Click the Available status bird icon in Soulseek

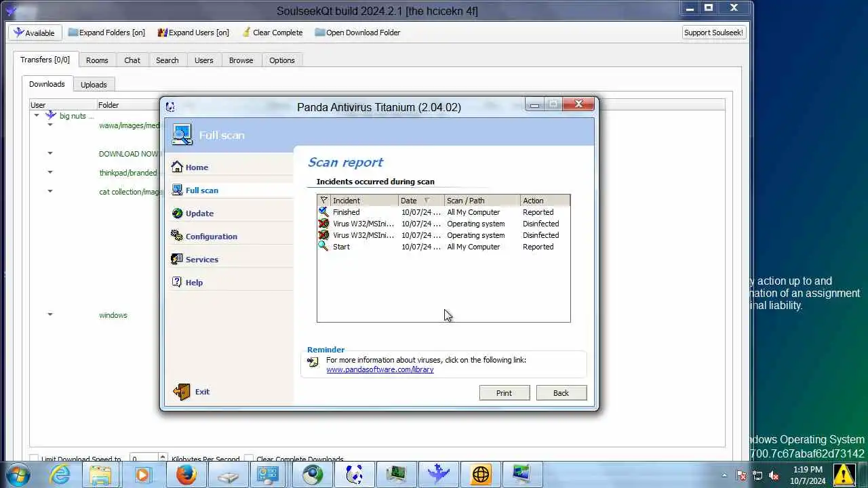point(18,33)
